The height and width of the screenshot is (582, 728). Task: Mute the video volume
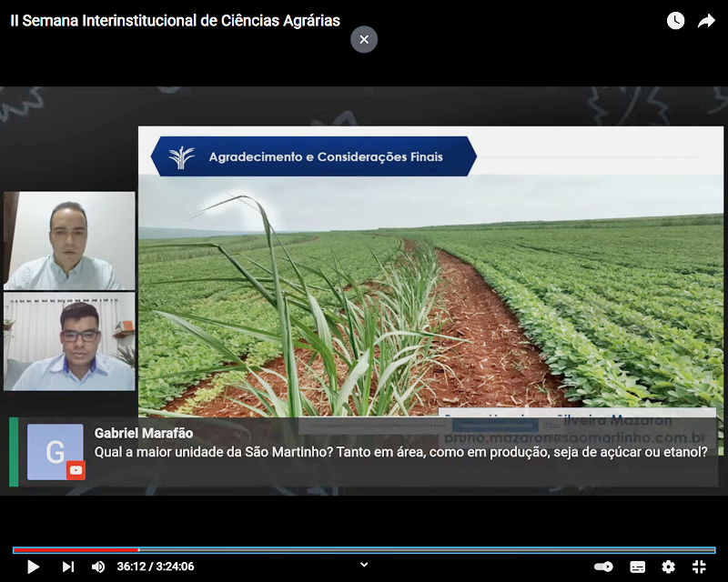click(98, 567)
